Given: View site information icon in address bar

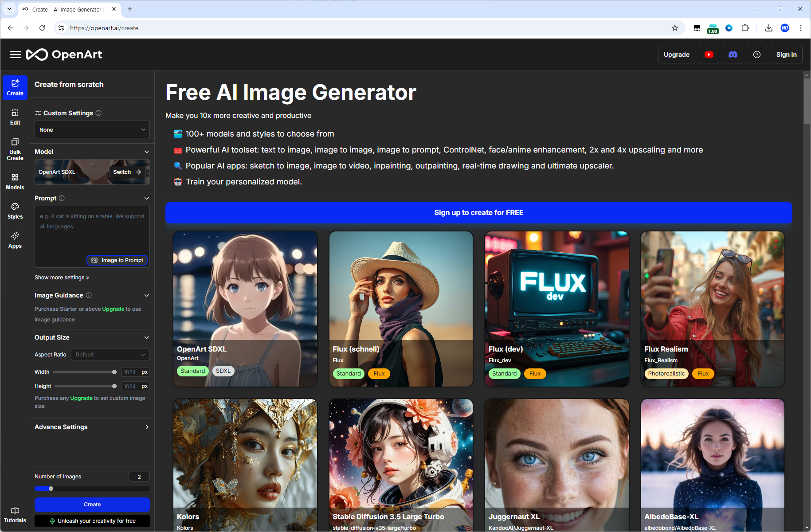Looking at the screenshot, I should (x=61, y=28).
